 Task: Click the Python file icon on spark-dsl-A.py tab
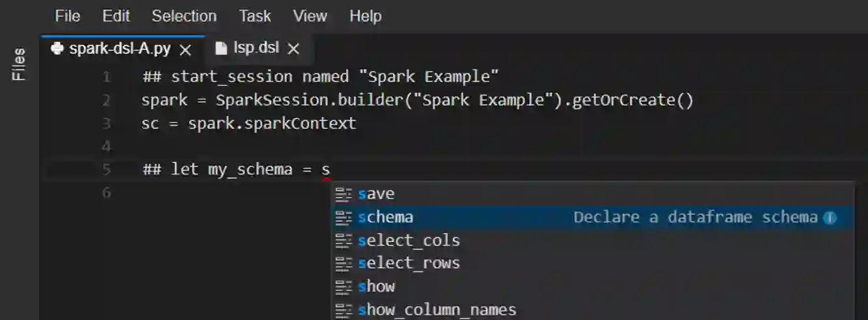pos(58,49)
